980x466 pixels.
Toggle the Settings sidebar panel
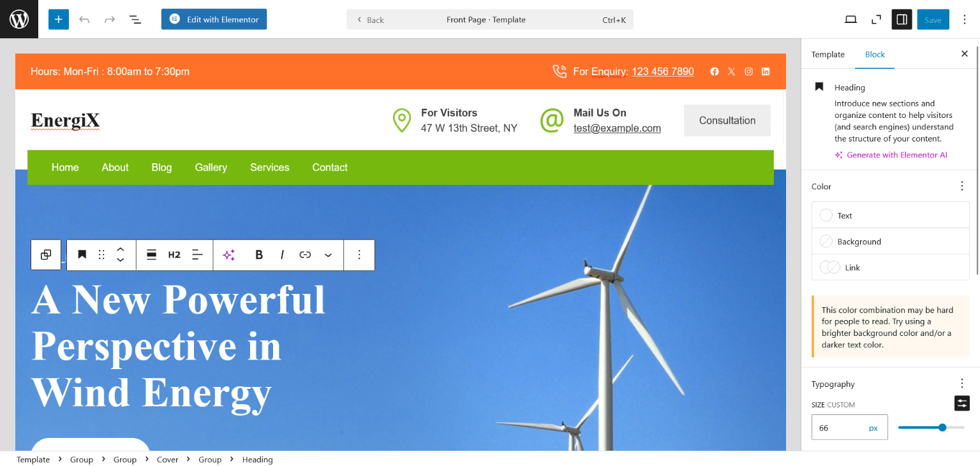coord(902,20)
